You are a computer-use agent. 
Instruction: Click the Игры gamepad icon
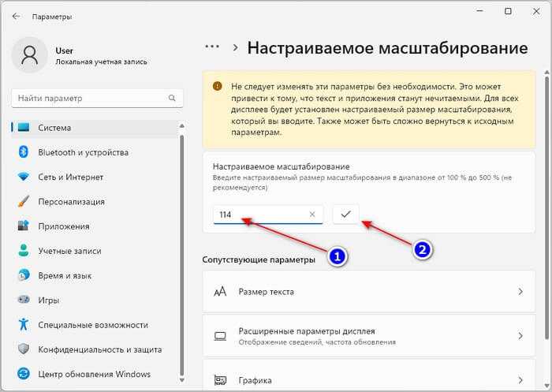click(24, 300)
